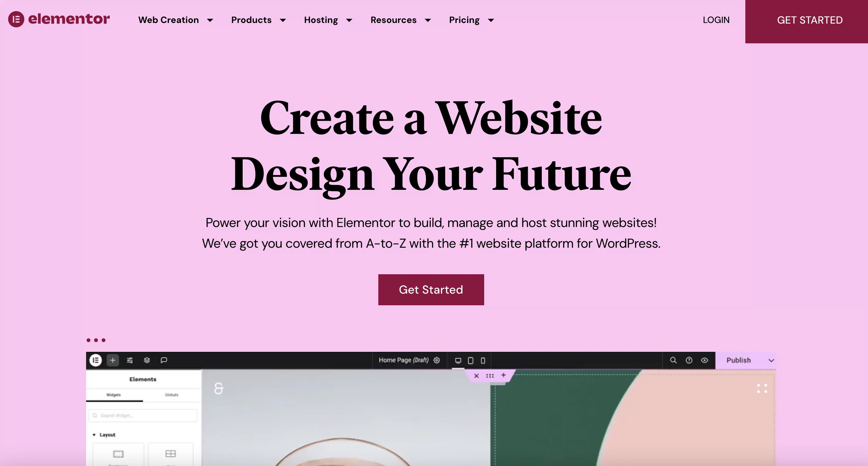
Task: Toggle the Globals tab in Elements panel
Action: (171, 394)
